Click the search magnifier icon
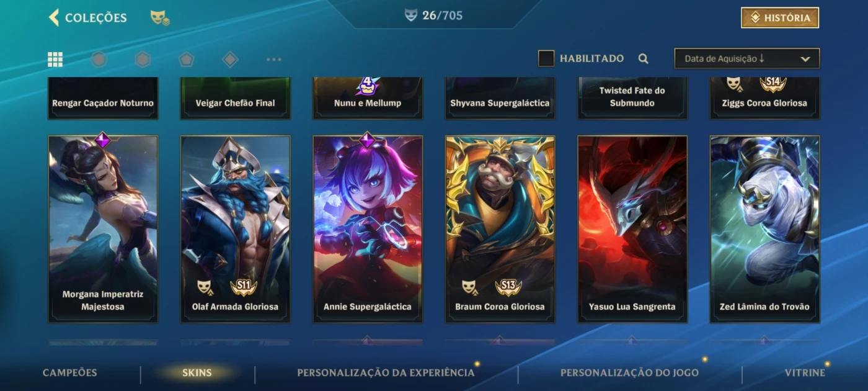 click(644, 59)
